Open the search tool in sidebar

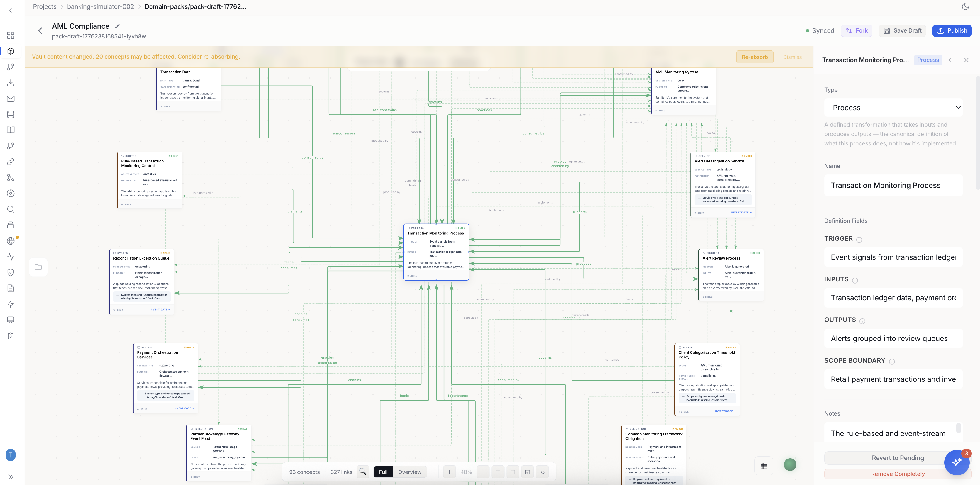tap(11, 209)
